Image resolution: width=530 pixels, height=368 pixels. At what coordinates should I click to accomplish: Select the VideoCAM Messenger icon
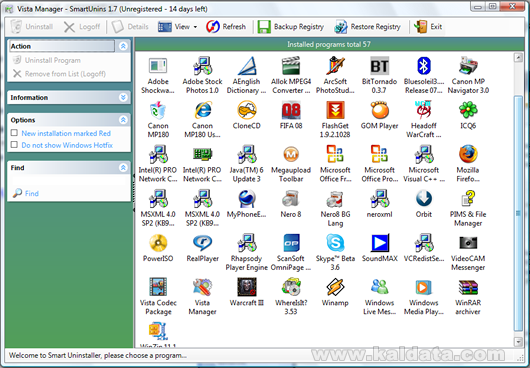coord(468,243)
